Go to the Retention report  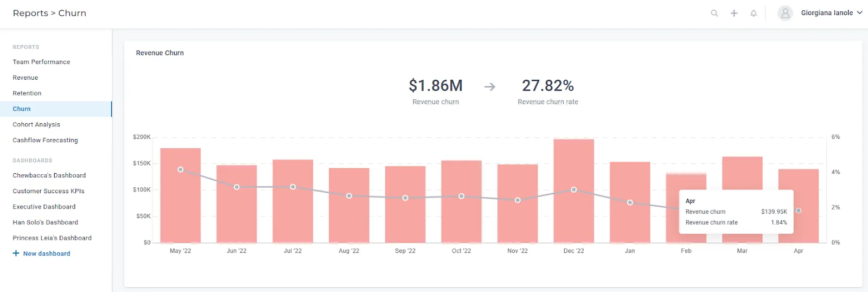click(x=27, y=93)
